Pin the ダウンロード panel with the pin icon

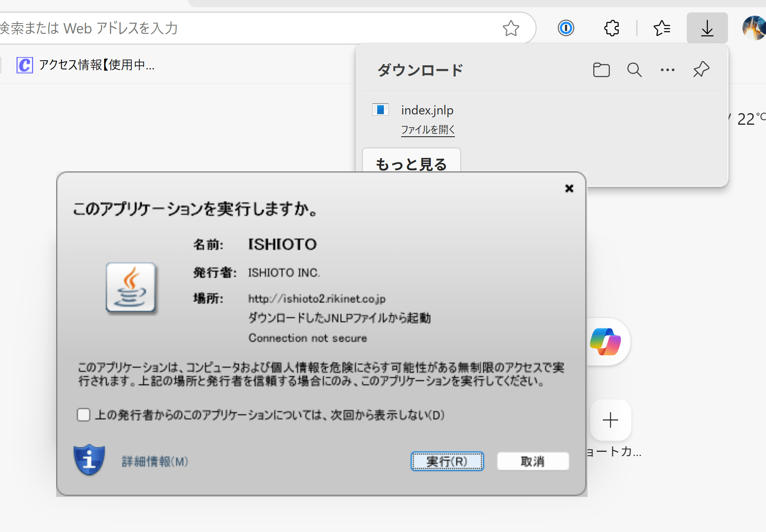tap(701, 70)
